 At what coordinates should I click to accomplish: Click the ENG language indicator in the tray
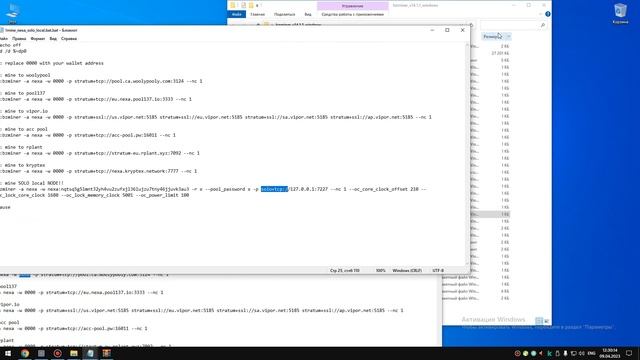point(591,353)
